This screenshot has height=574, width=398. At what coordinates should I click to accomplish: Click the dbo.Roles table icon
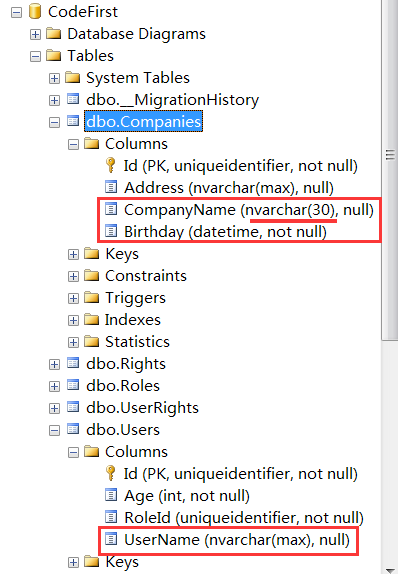[x=73, y=385]
